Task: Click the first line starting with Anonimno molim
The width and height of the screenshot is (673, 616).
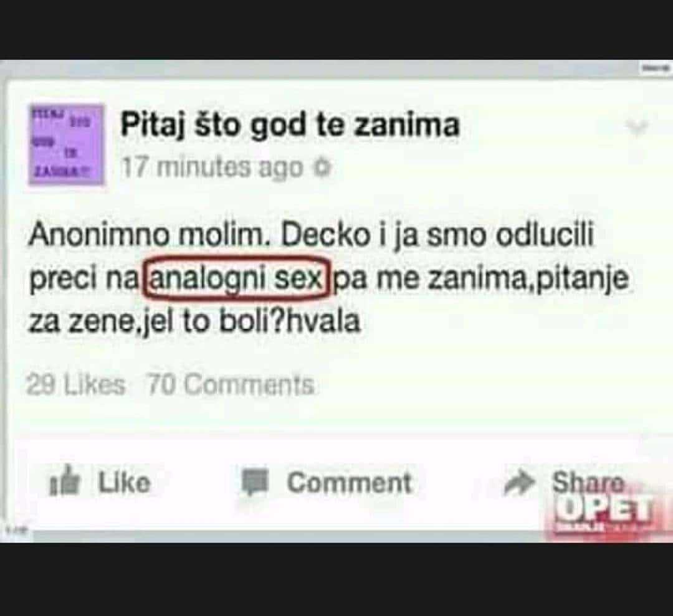Action: (311, 236)
